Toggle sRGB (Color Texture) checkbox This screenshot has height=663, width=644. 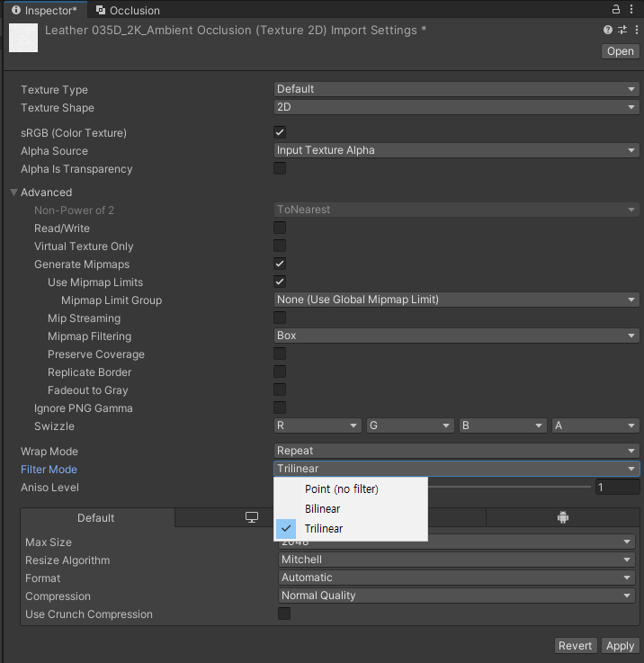point(280,132)
